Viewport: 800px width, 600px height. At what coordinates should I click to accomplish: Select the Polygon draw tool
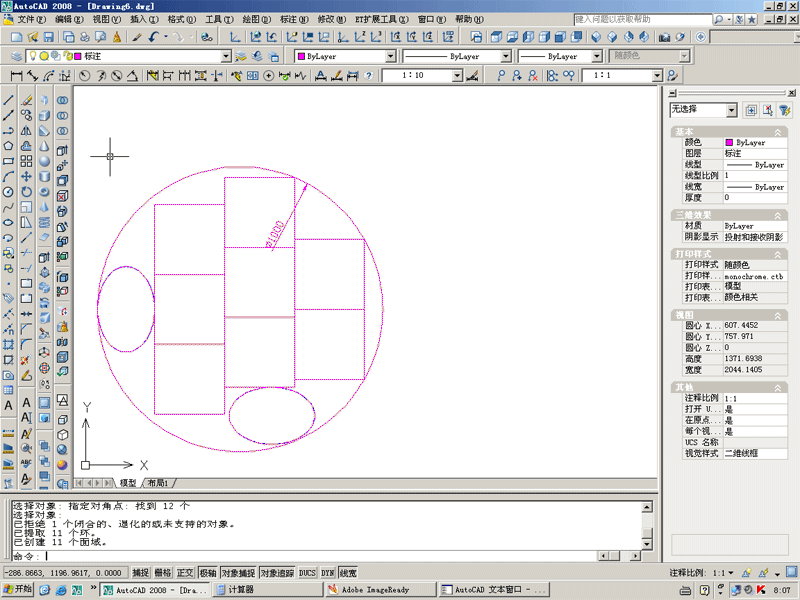(x=8, y=146)
